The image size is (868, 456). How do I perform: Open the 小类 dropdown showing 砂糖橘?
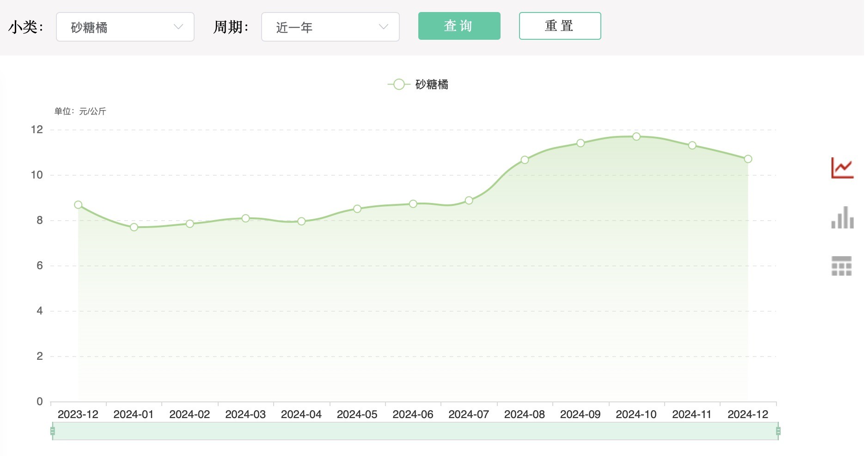click(x=125, y=27)
